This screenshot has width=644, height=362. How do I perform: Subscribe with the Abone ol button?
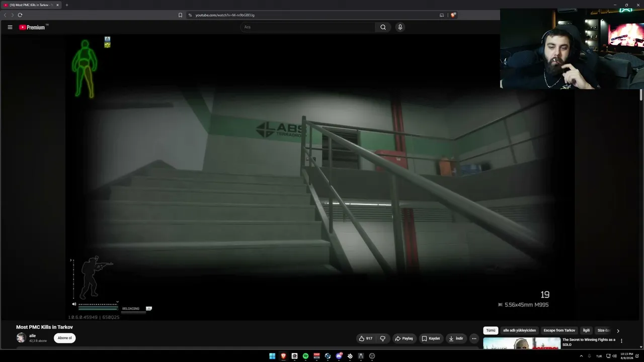click(64, 338)
